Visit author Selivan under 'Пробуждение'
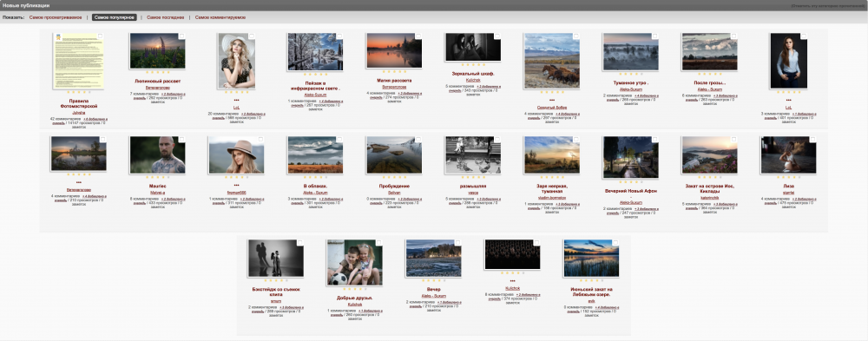This screenshot has height=341, width=868. pos(394,192)
